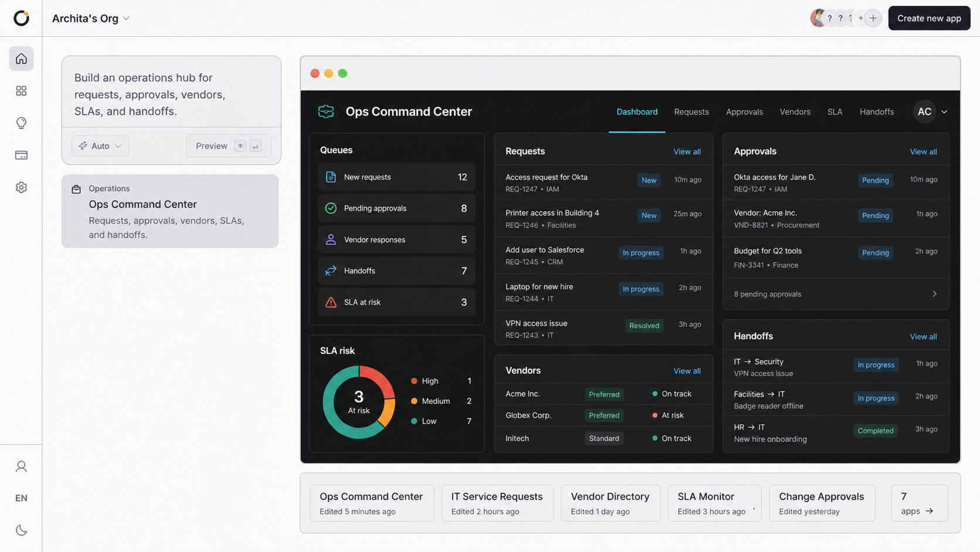
Task: Click the 7 apps arrow card
Action: 919,503
